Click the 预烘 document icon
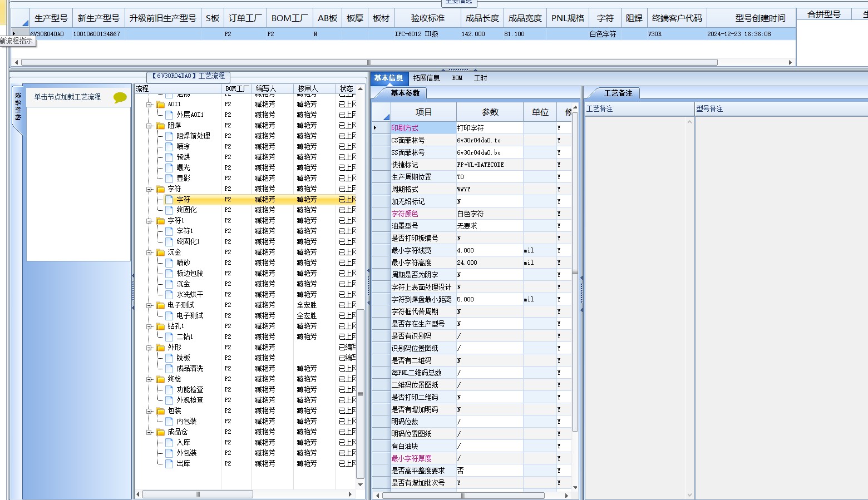Screen dimensions: 868x500 (169, 157)
